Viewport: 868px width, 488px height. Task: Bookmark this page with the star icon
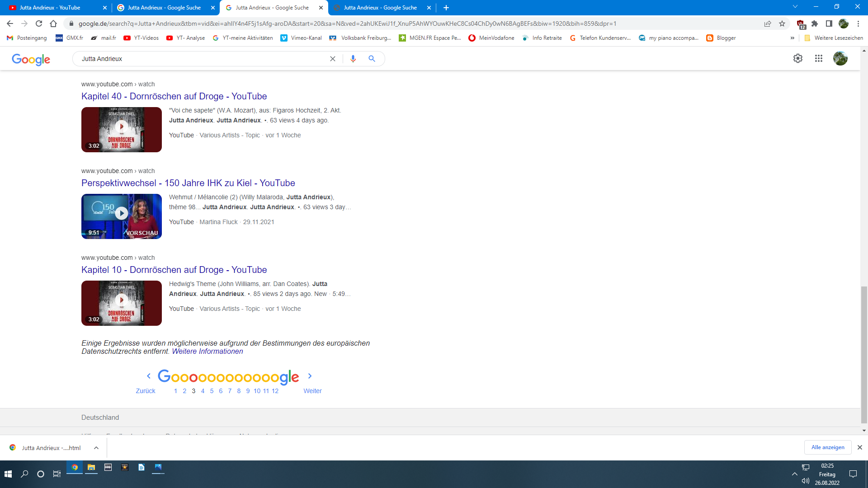[x=782, y=23]
